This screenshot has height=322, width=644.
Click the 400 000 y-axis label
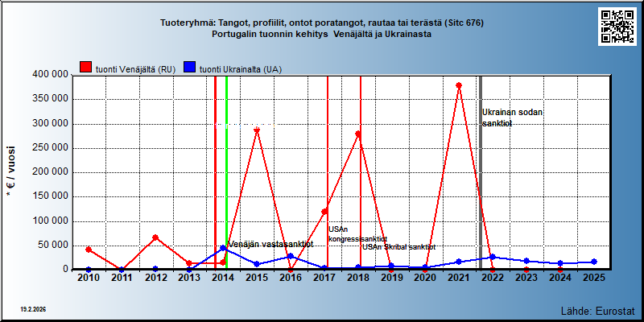coord(50,75)
